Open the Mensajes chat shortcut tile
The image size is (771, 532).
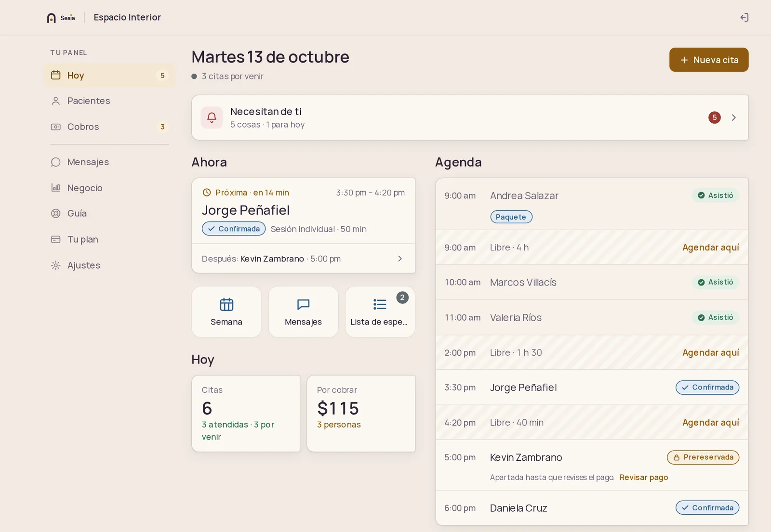pos(303,312)
